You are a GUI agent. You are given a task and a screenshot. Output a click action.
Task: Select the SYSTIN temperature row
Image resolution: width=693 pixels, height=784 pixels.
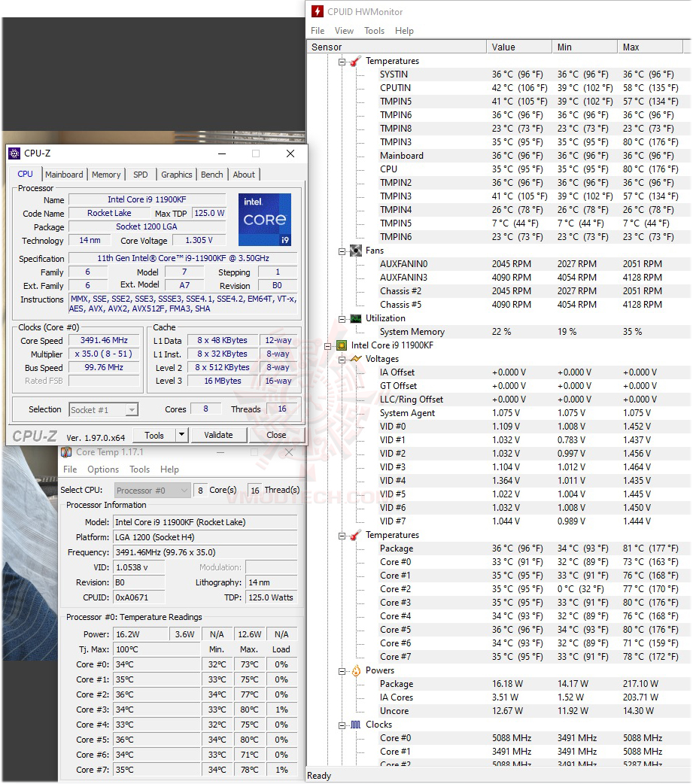tap(534, 74)
